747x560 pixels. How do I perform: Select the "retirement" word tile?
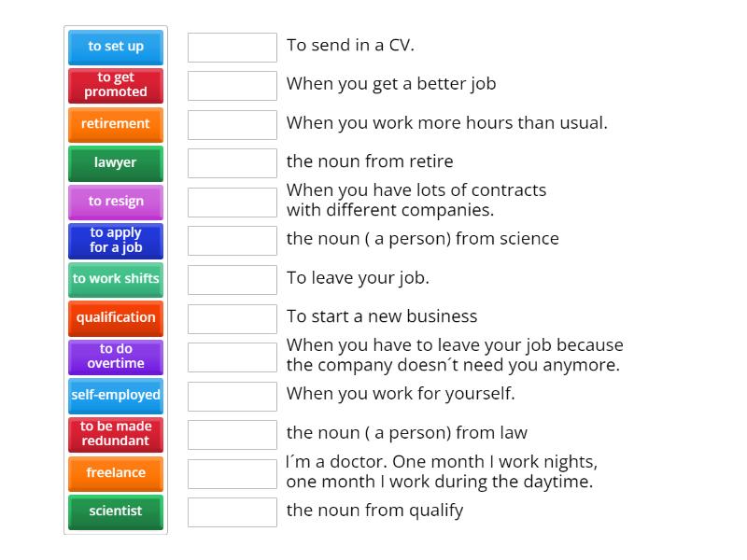[115, 124]
